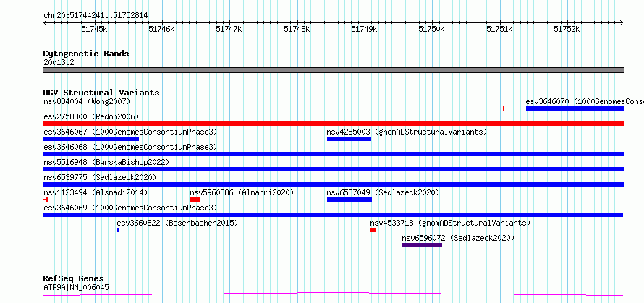Open nsv4285003 (gnomADStructuralVariants) label
The width and height of the screenshot is (644, 303).
[407, 132]
